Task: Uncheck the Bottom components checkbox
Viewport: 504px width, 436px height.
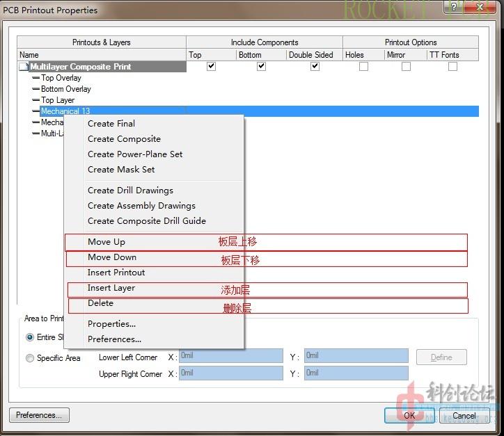Action: 262,67
